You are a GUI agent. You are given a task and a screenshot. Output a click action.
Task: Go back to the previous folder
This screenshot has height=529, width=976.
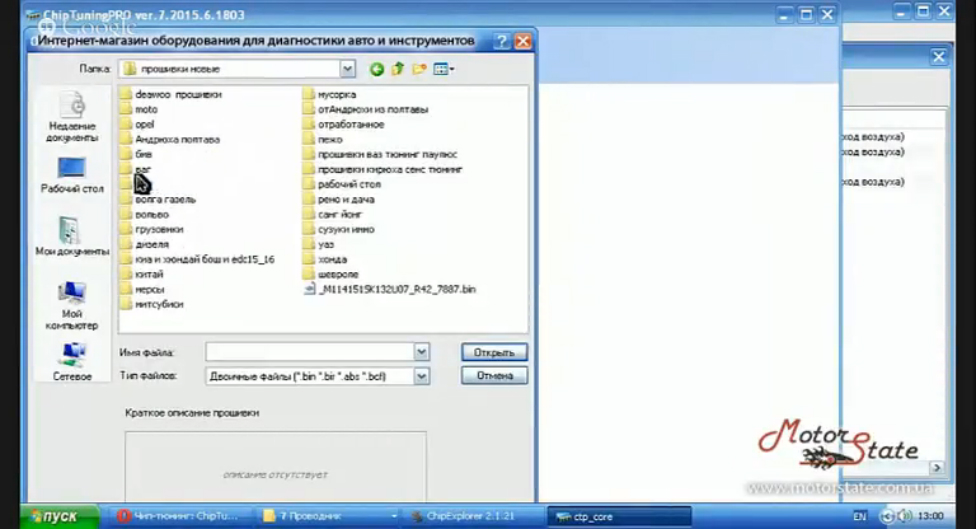pos(377,69)
